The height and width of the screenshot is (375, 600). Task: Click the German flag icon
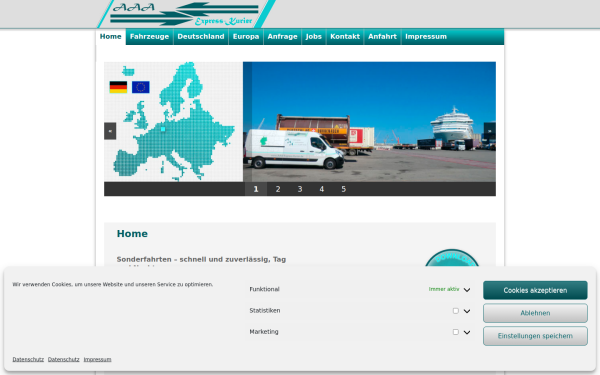coord(118,87)
